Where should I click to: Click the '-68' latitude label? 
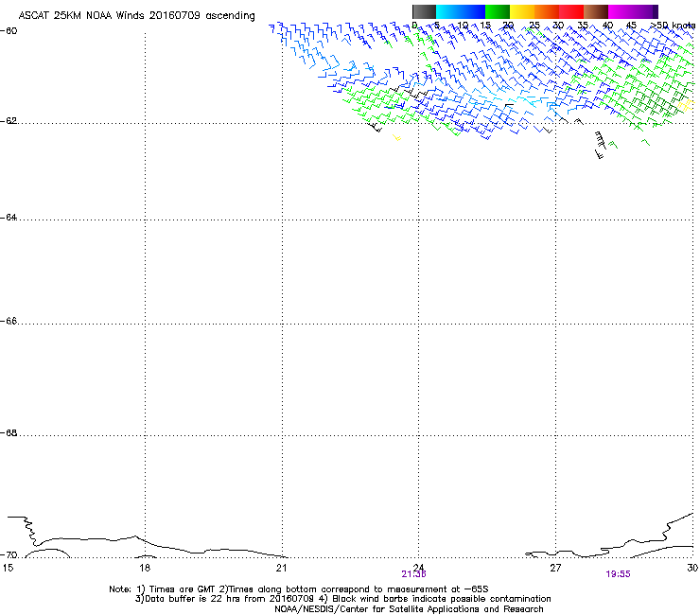(x=9, y=433)
